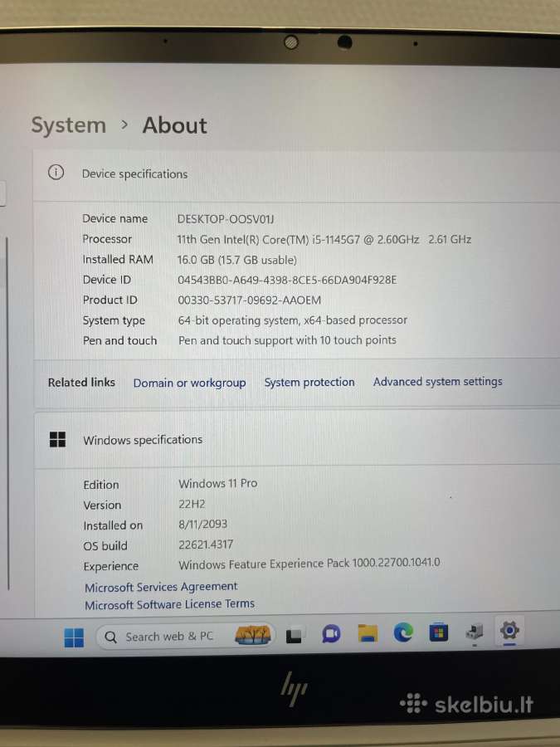Click the Windows logo beside Windows specifications
The width and height of the screenshot is (560, 747).
57,439
